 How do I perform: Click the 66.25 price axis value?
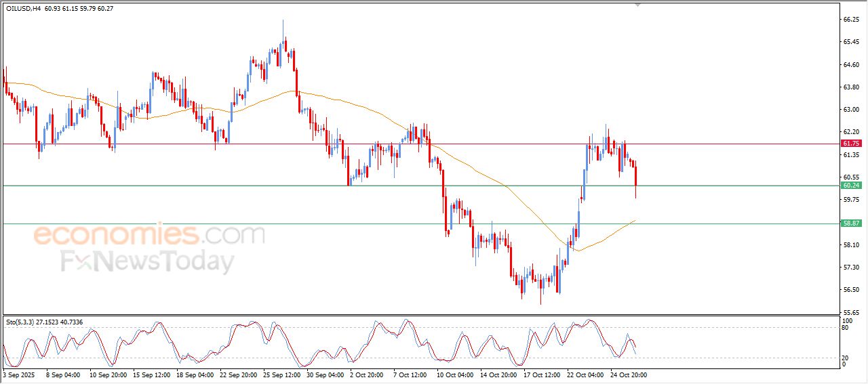click(x=850, y=20)
